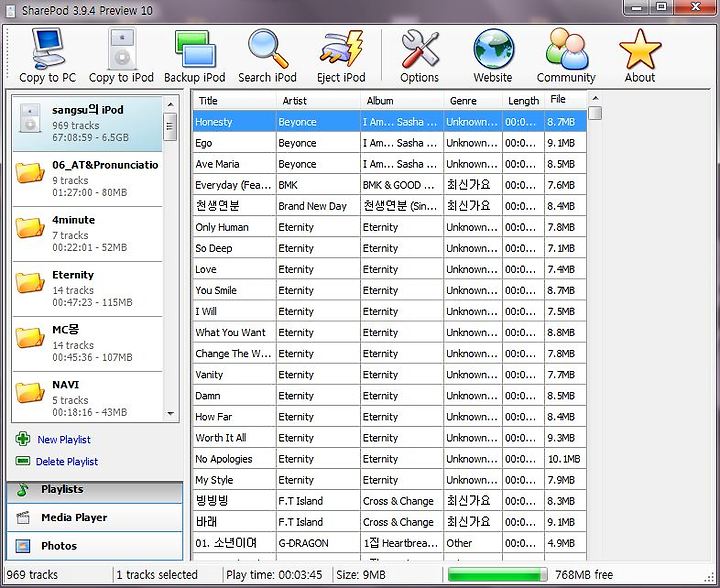Sort tracks by the Length column header
This screenshot has height=588, width=720.
click(523, 101)
